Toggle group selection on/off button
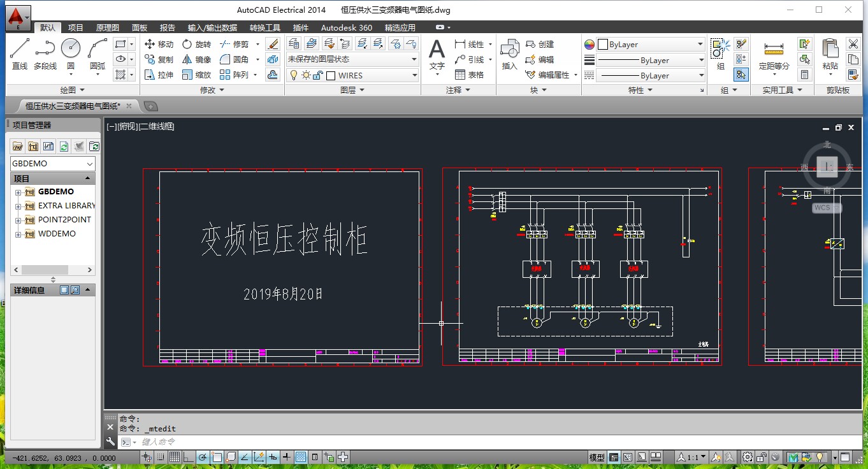 tap(741, 75)
